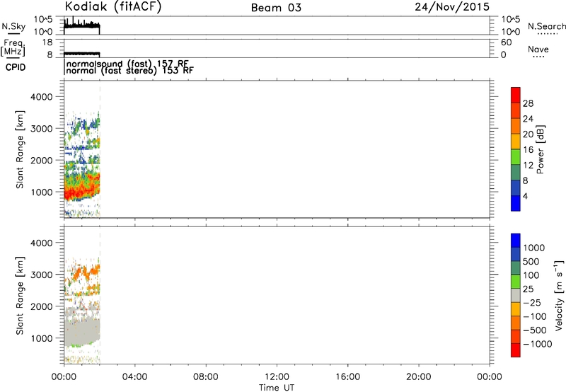
Task: Click the Slant Range label of power panel
Action: (20, 149)
